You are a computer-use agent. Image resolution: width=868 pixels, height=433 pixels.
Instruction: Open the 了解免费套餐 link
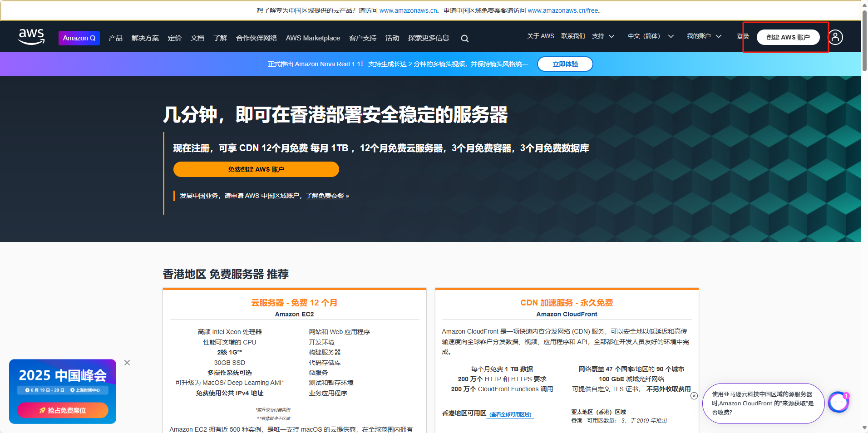coord(327,196)
